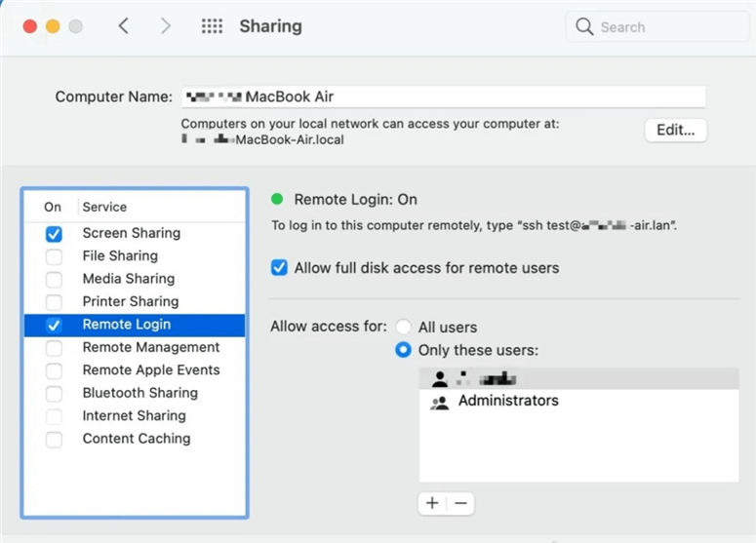The image size is (756, 543).
Task: Click the single user person icon
Action: pyautogui.click(x=439, y=379)
